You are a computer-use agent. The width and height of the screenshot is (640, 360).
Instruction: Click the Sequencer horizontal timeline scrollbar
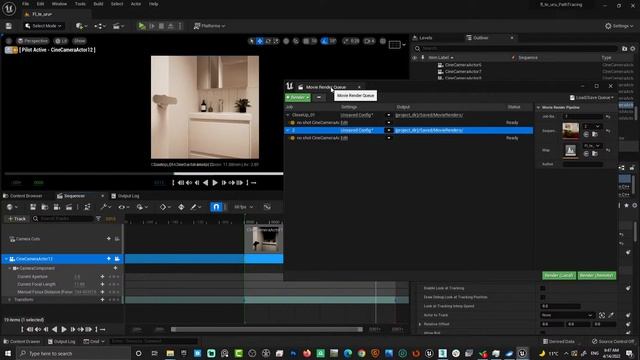[267, 329]
